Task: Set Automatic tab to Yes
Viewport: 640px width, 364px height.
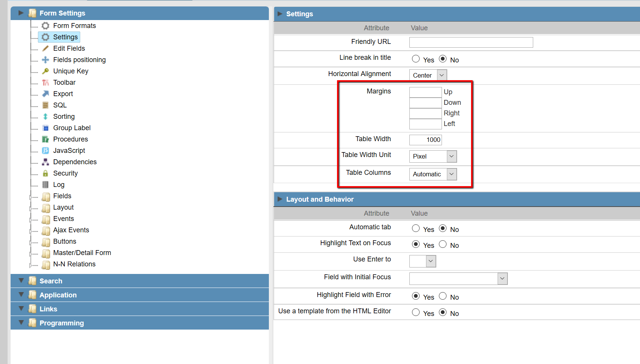Action: 416,228
